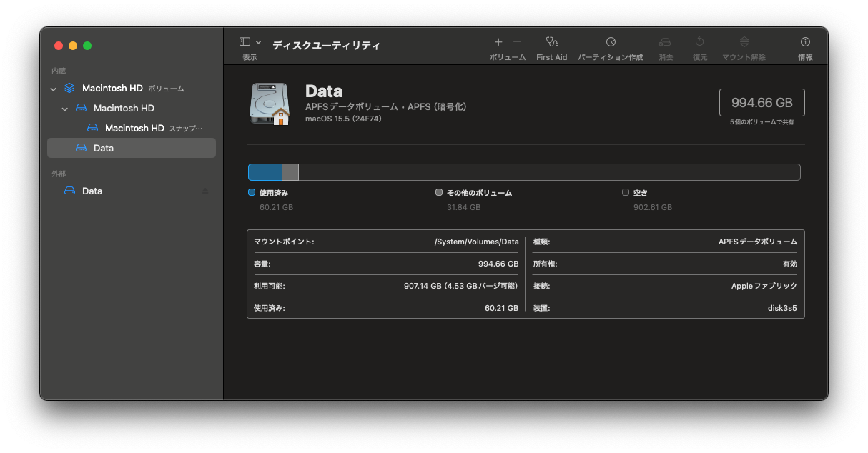
Task: Open the パーティション作成 pie icon
Action: click(611, 42)
